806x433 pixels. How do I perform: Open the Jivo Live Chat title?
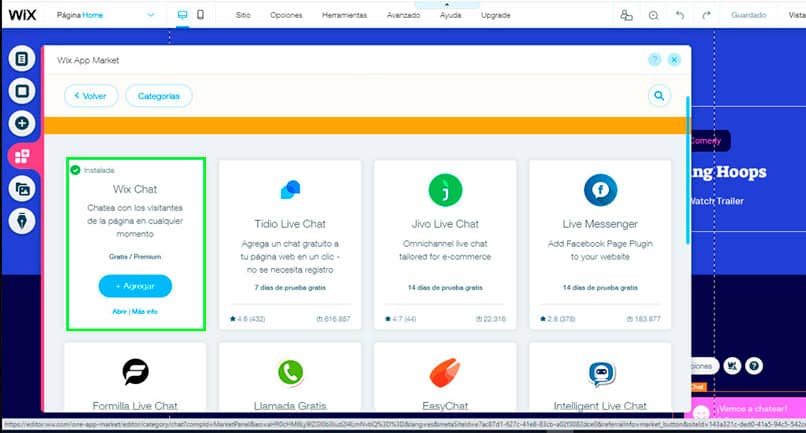pyautogui.click(x=445, y=224)
